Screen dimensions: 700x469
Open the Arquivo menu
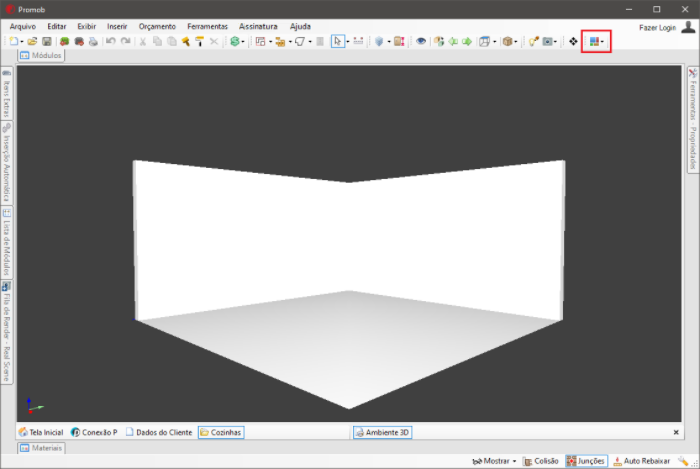tap(23, 26)
